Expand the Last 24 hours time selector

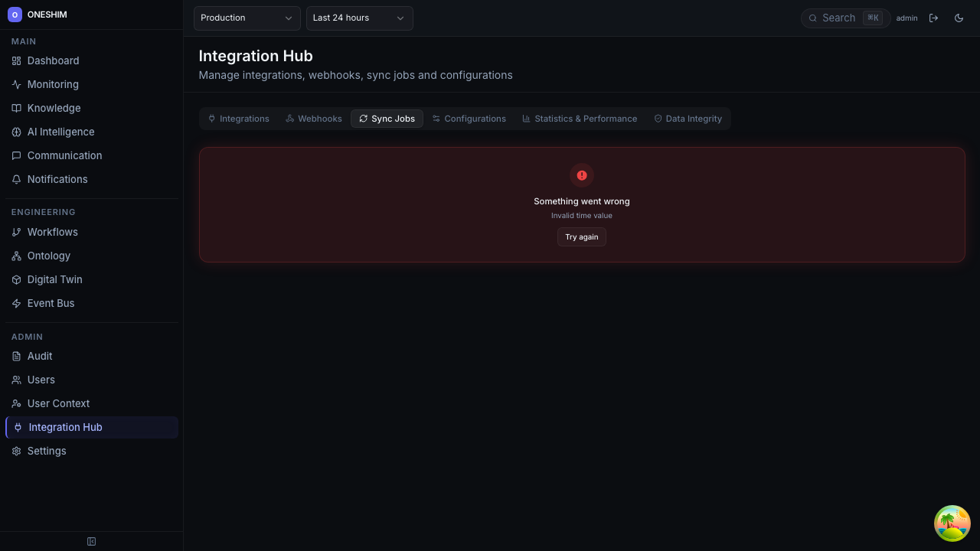point(359,18)
